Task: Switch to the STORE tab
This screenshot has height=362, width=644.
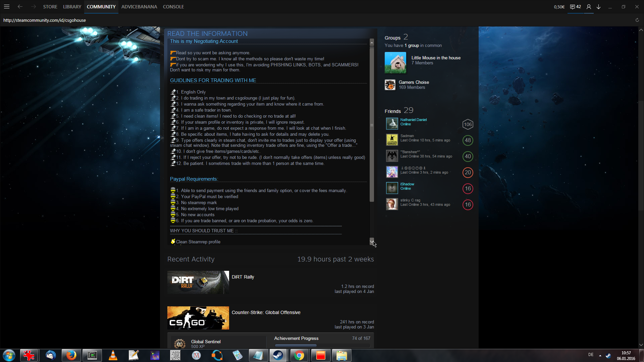Action: [x=50, y=7]
